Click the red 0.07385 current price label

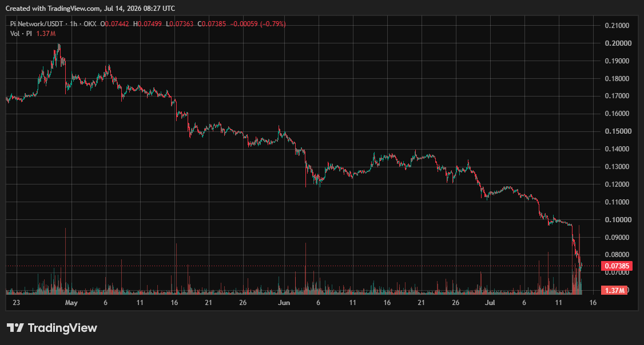(x=617, y=266)
